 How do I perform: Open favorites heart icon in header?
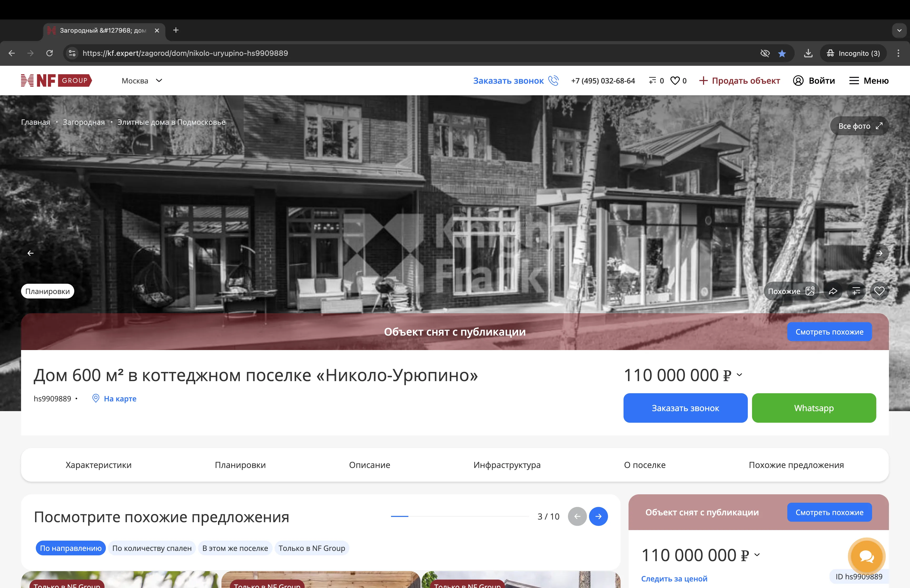click(x=675, y=80)
